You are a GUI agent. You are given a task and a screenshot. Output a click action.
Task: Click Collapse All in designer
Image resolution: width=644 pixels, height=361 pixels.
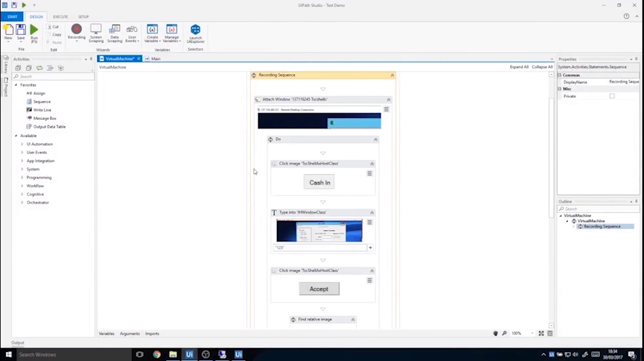click(x=542, y=67)
